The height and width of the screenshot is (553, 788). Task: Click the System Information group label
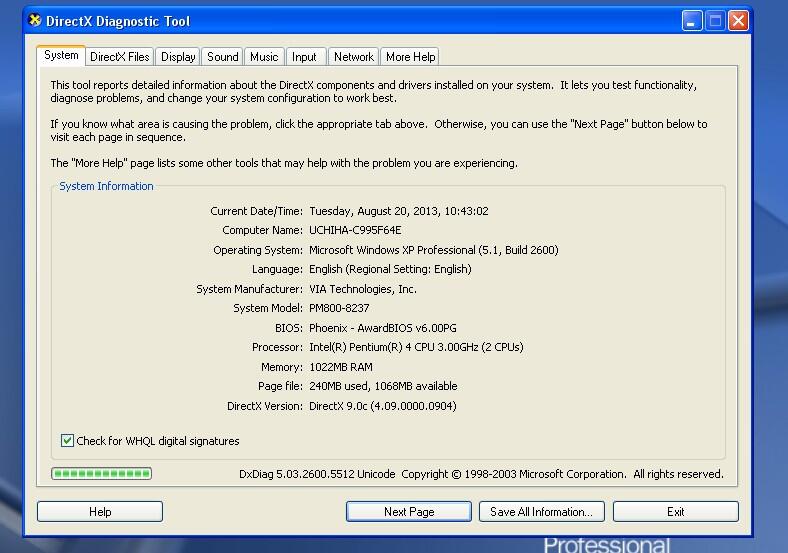107,186
